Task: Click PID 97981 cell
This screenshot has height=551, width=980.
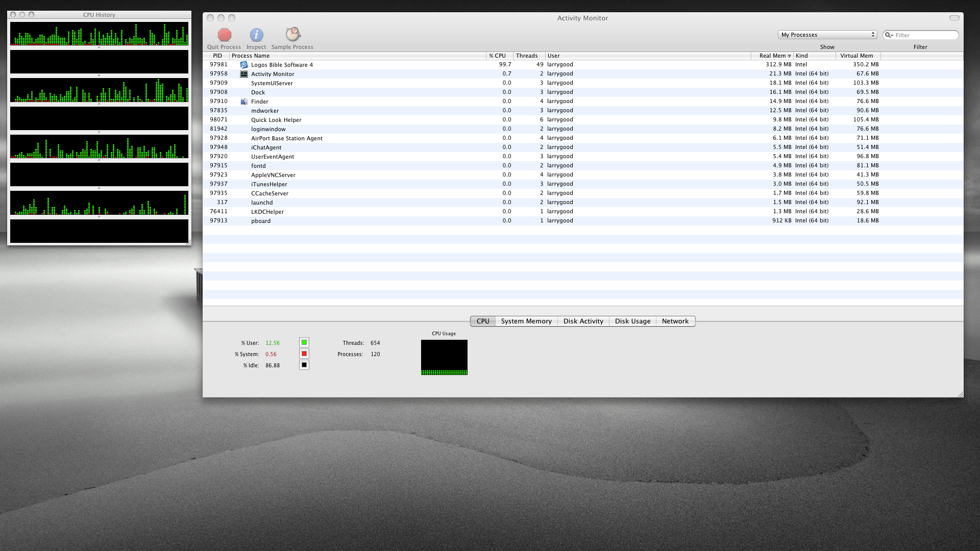Action: point(218,65)
